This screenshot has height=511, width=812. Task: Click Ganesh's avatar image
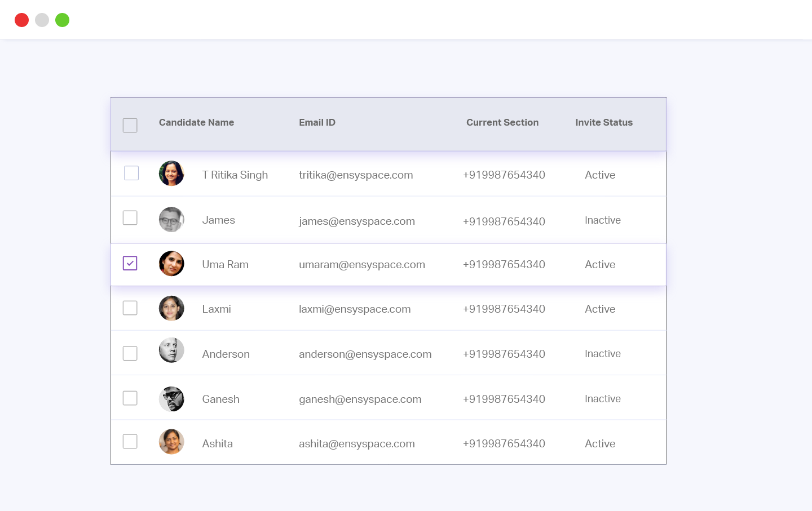coord(171,399)
